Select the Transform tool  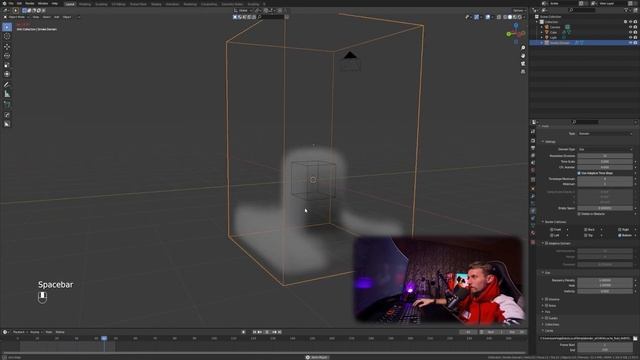pos(7,74)
